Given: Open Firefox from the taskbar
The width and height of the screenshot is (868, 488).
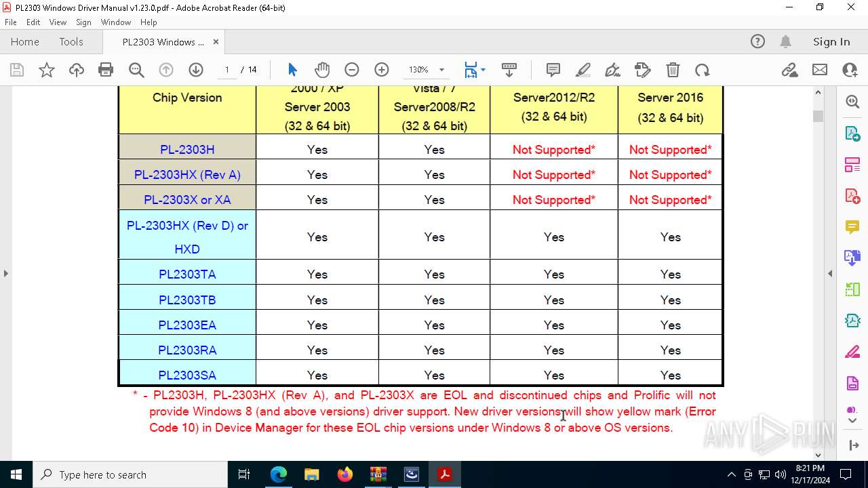Looking at the screenshot, I should coord(345,474).
